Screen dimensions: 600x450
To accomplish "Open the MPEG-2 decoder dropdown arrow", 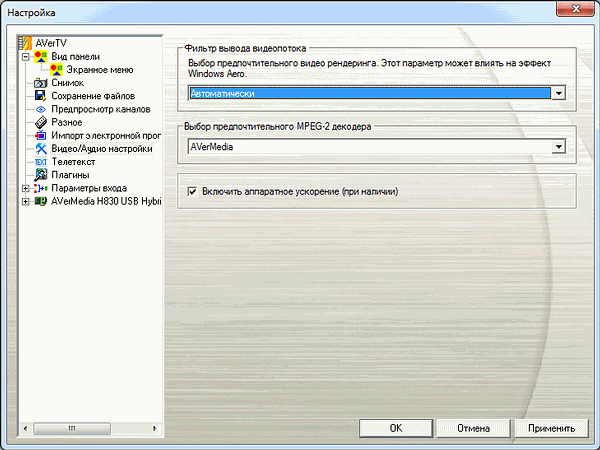I will coord(559,146).
